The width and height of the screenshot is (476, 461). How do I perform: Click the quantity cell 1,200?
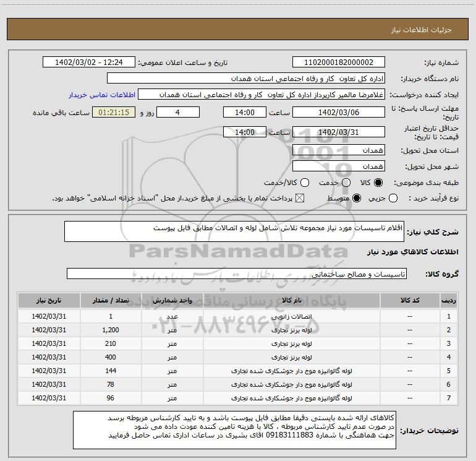point(111,330)
